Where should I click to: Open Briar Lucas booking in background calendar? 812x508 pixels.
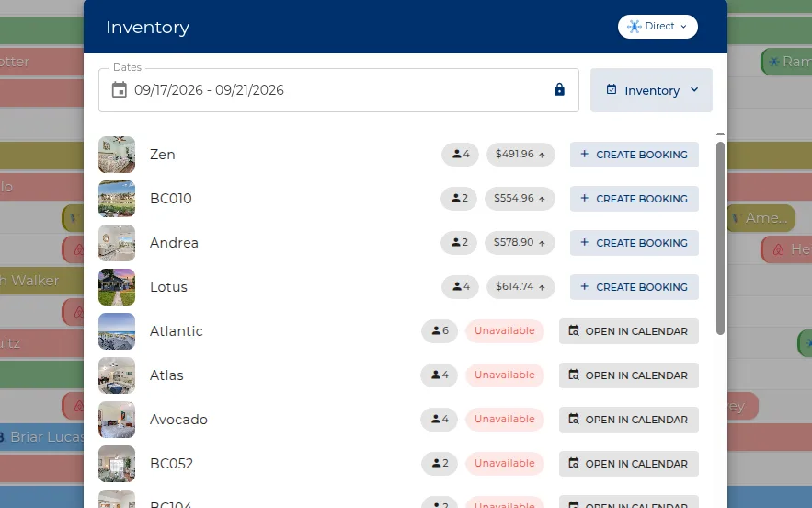coord(42,437)
